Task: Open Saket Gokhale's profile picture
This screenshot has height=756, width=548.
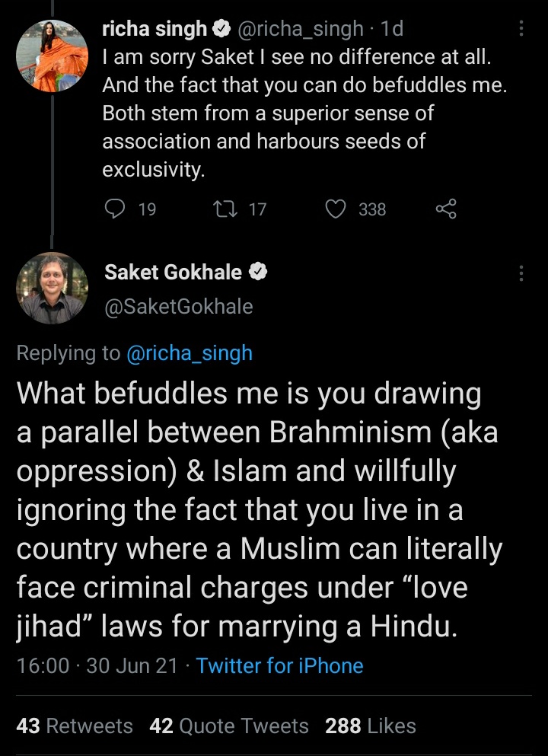Action: click(52, 288)
